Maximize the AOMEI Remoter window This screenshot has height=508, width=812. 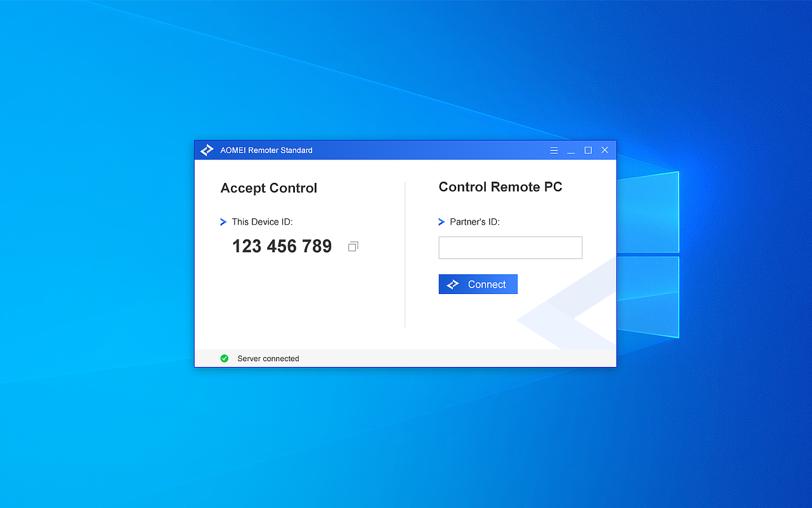coord(588,150)
